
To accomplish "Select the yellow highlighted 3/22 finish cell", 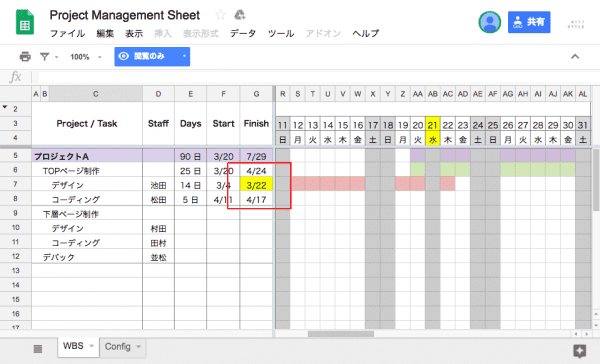I will 256,185.
